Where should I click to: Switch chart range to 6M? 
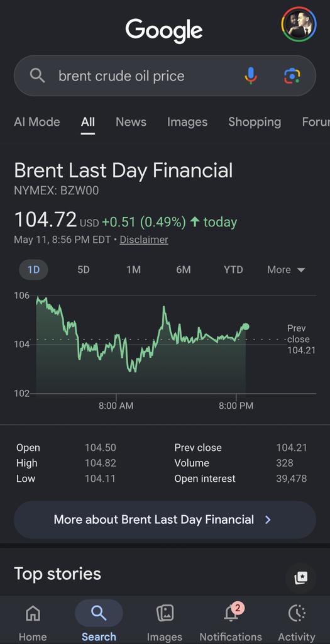183,270
